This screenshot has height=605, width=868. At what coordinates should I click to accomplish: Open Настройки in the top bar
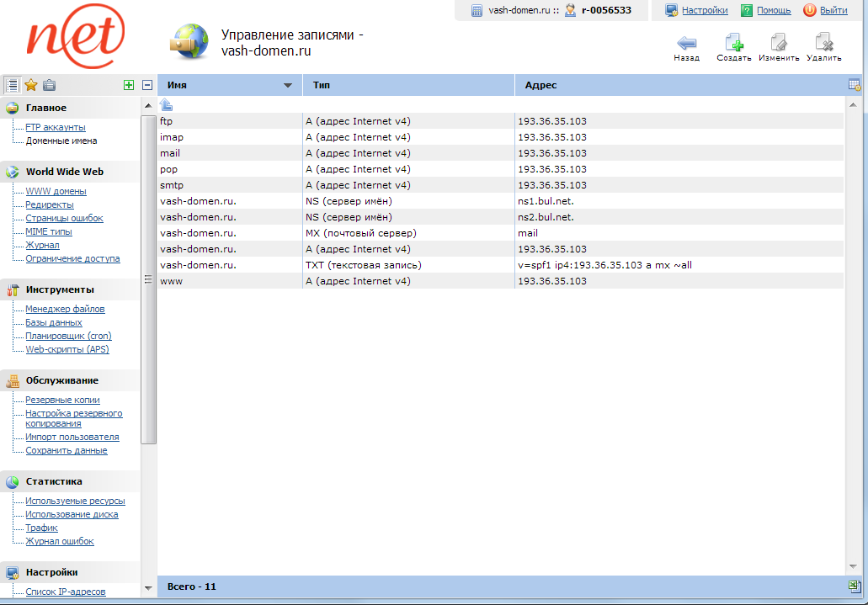(704, 11)
